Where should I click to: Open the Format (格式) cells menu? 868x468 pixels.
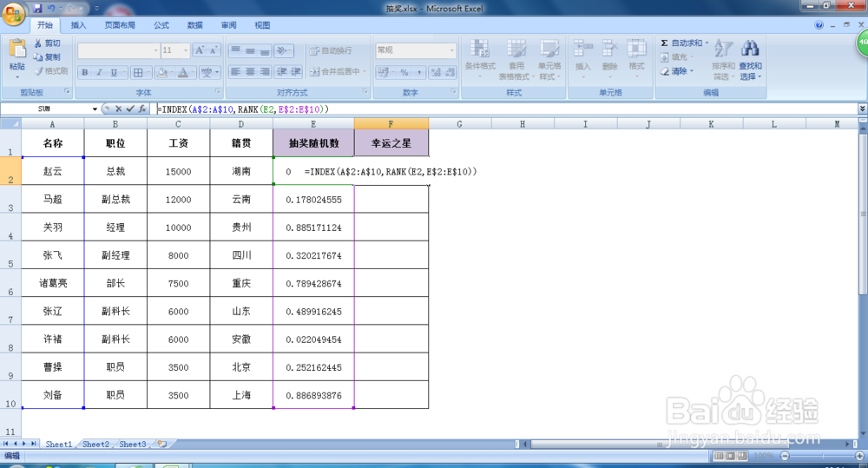(x=636, y=59)
